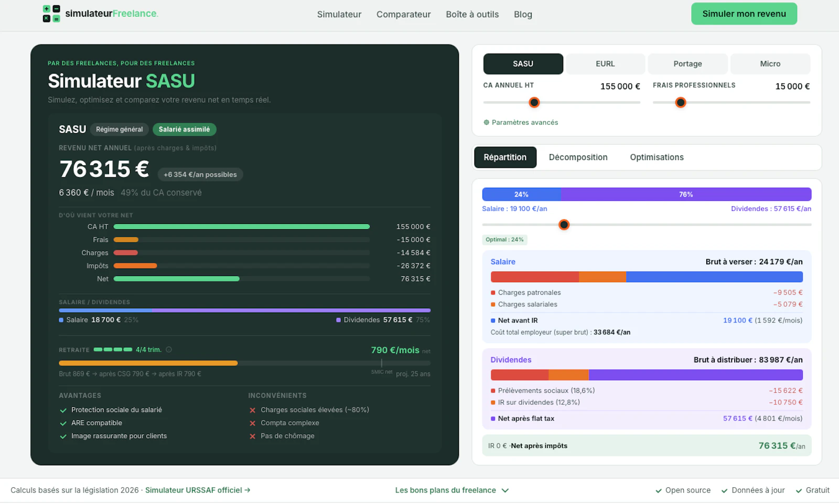Adjust the Salaire/Dividendes split slider handle
This screenshot has height=504, width=839.
click(x=564, y=224)
